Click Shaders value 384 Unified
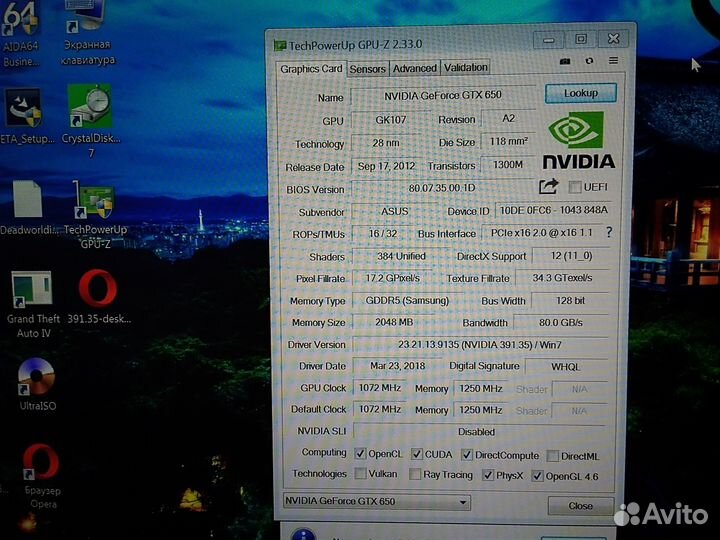Image resolution: width=720 pixels, height=540 pixels. [x=401, y=256]
